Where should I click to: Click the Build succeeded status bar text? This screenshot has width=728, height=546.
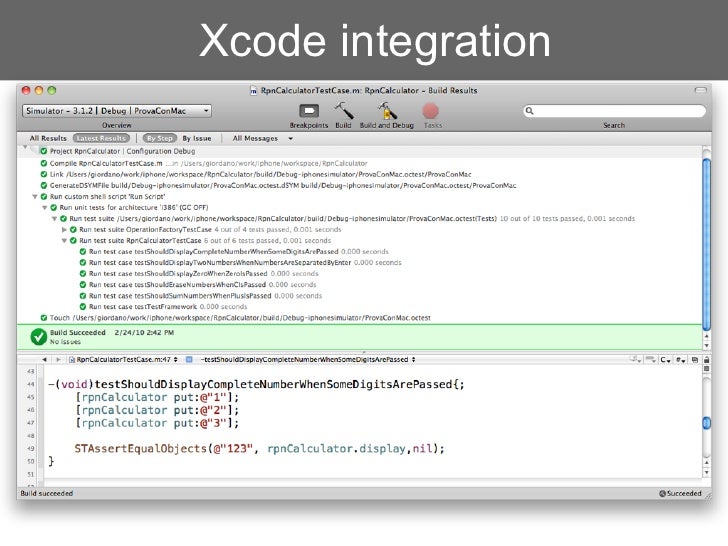46,494
